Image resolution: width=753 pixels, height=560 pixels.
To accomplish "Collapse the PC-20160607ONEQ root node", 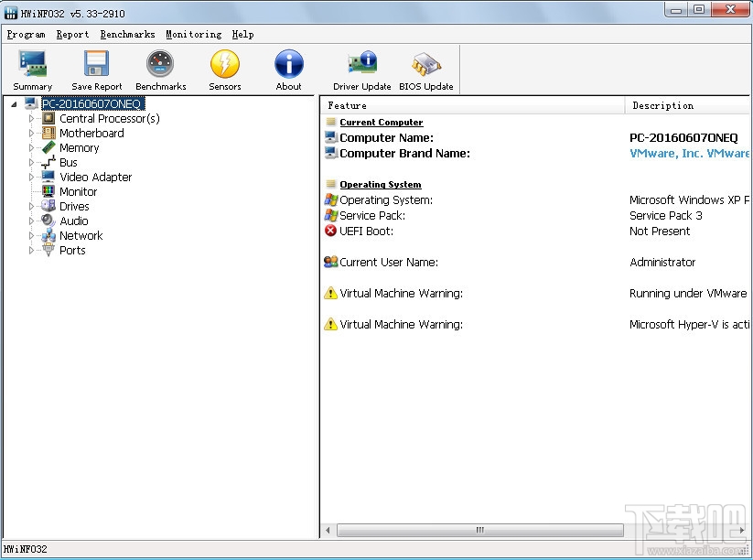I will (14, 103).
